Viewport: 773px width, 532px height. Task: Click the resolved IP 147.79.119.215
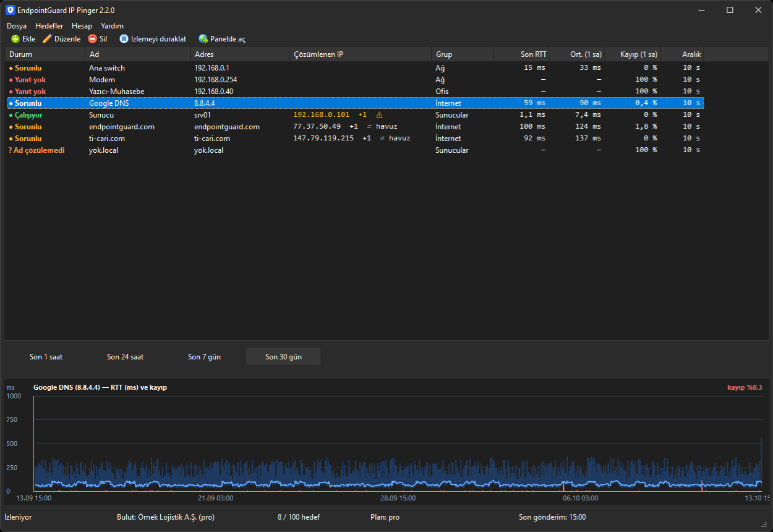point(323,139)
